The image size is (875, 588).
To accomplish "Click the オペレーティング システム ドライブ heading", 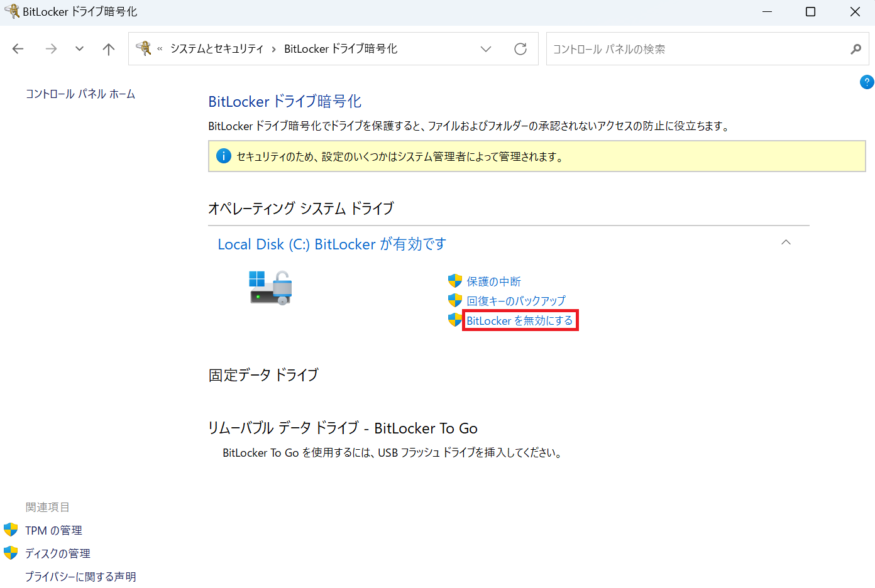I will (x=301, y=209).
